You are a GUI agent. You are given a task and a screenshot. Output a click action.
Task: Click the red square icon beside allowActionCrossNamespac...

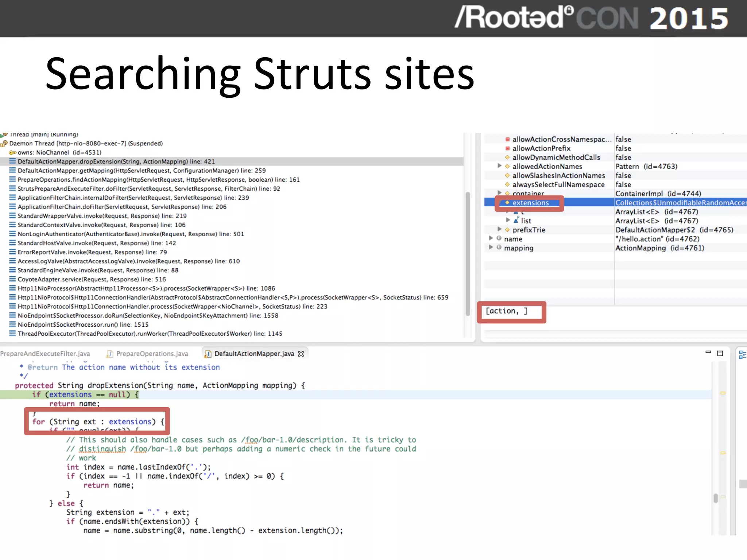point(507,139)
